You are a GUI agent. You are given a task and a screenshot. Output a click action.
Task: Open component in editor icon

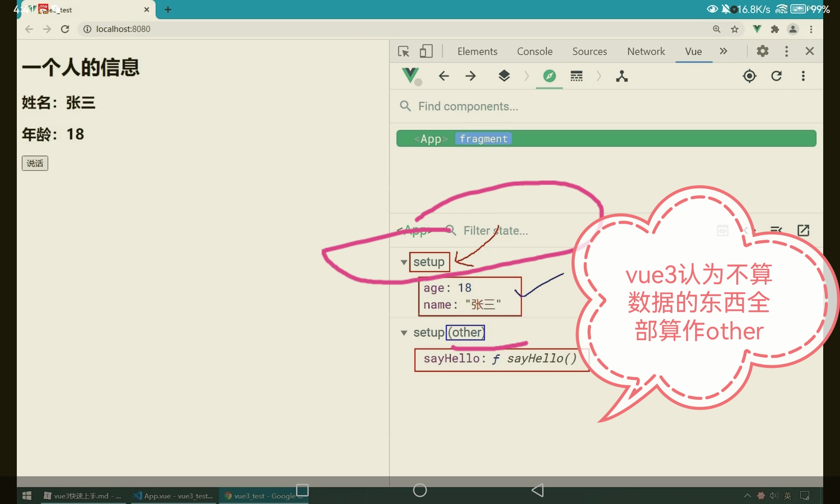pos(803,230)
